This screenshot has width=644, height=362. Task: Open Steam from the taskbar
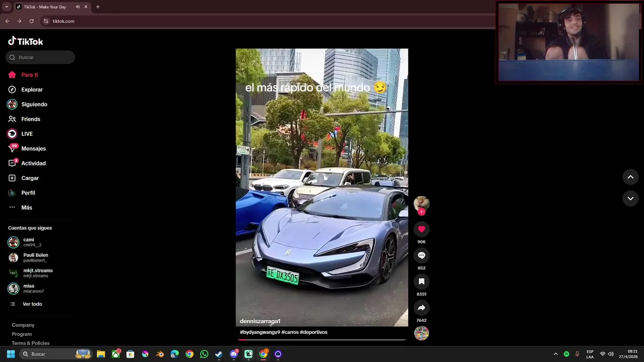219,354
